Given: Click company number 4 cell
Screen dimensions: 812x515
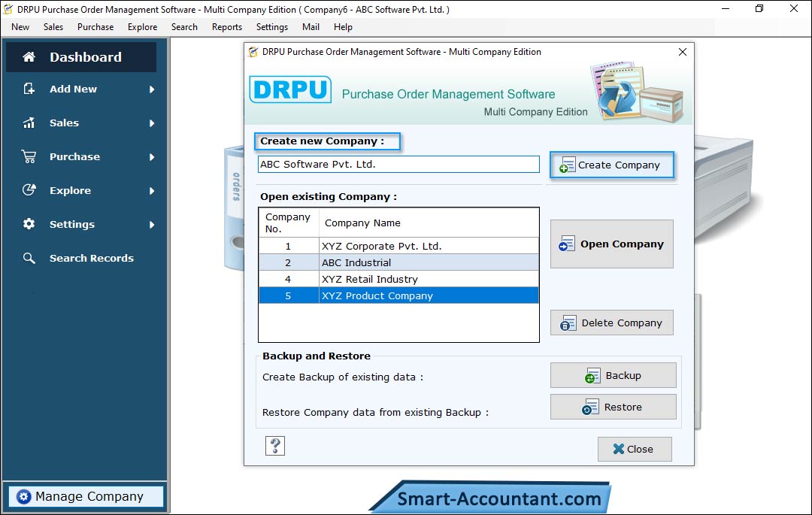Looking at the screenshot, I should pos(289,279).
